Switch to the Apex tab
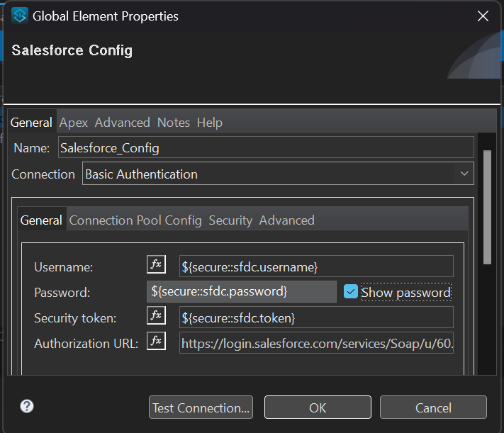 point(74,123)
